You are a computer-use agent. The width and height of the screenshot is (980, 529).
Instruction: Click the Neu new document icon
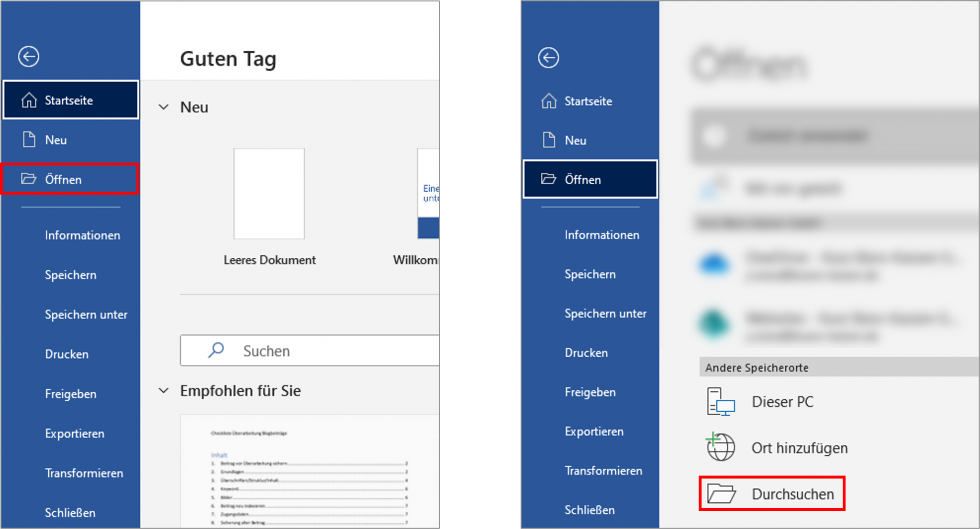(x=29, y=140)
